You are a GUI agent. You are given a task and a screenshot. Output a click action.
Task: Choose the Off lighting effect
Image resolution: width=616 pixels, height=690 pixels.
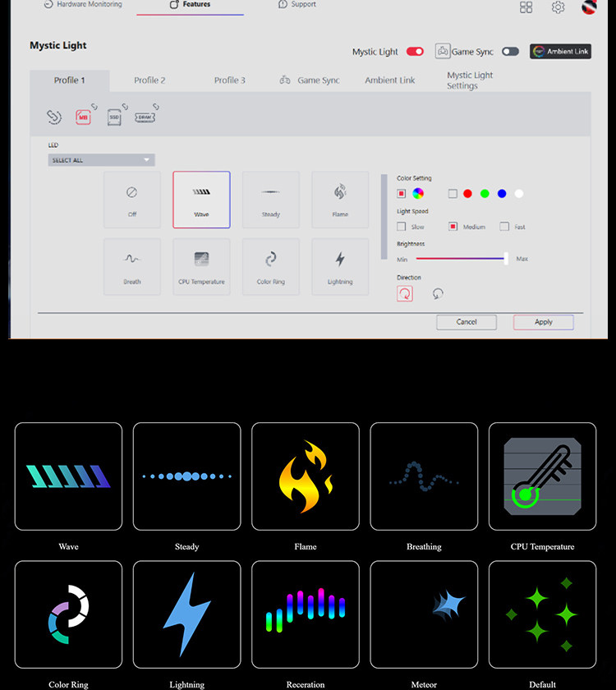pyautogui.click(x=132, y=200)
